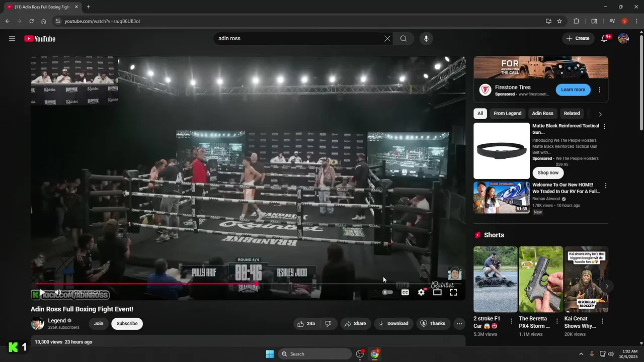Screen dimensions: 644x362
Task: Run search with magnifier button
Action: click(404, 39)
